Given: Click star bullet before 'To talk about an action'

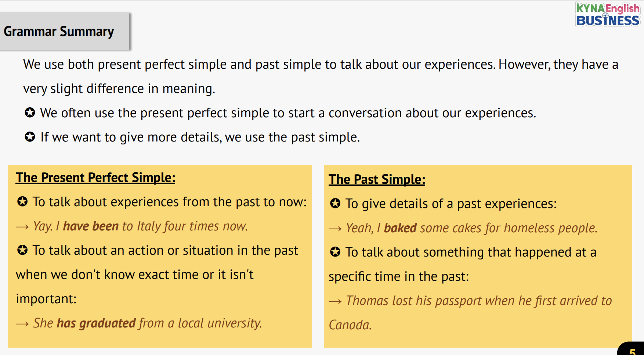Looking at the screenshot, I should pos(22,250).
